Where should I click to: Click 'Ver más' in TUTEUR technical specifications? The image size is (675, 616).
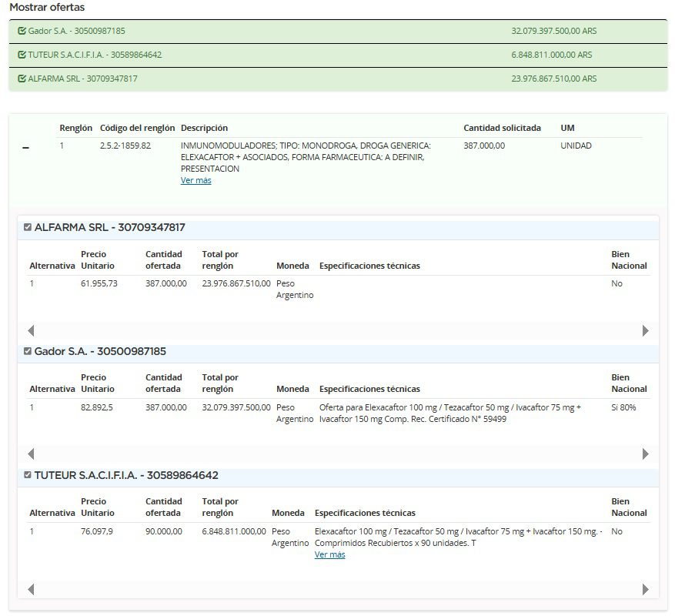329,554
